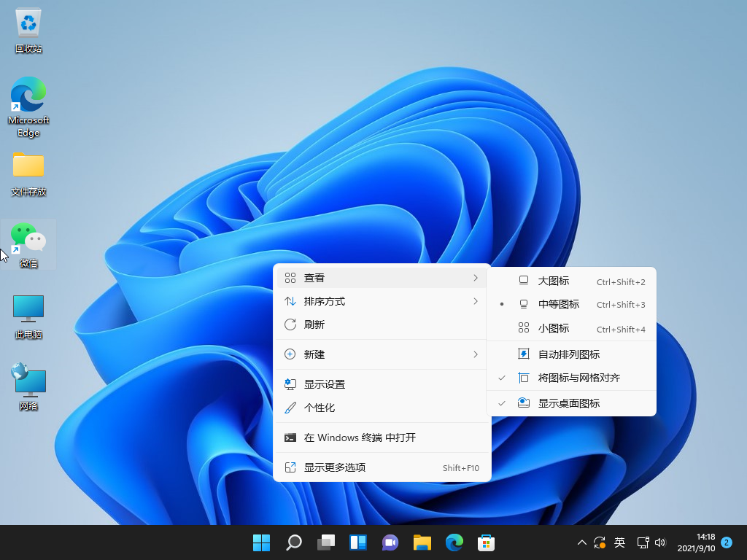
Task: Expand hidden icons in the system tray
Action: (581, 542)
